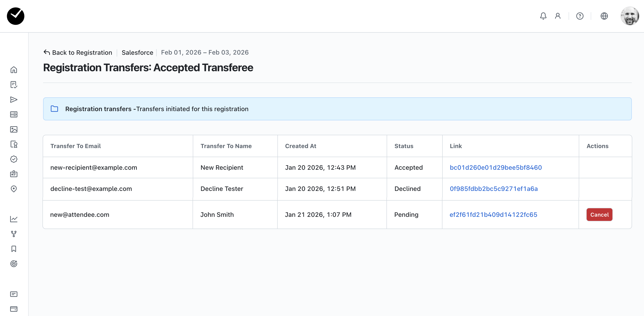The height and width of the screenshot is (316, 644).
Task: Open the notifications bell
Action: pyautogui.click(x=543, y=16)
